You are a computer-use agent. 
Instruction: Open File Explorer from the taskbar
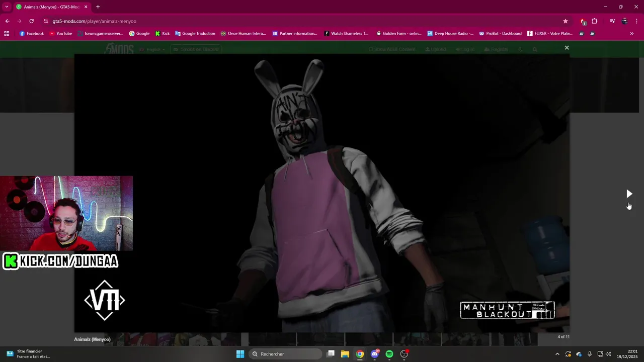[x=345, y=354]
